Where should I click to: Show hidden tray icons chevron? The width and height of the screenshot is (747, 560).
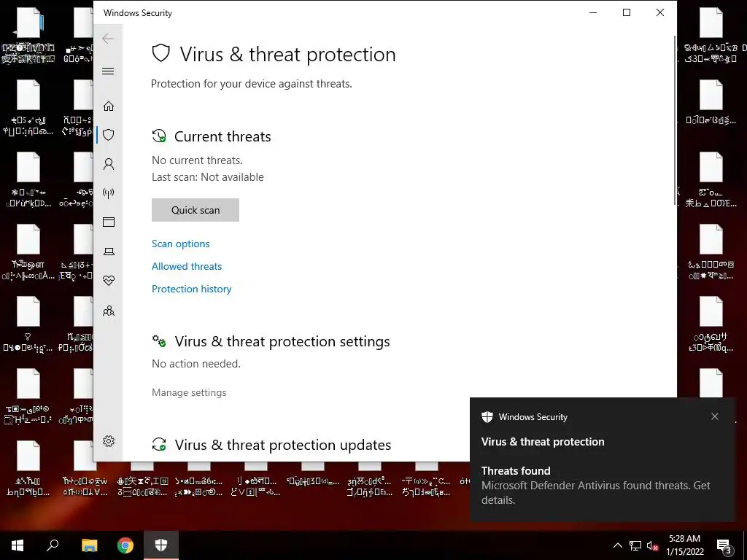[617, 545]
